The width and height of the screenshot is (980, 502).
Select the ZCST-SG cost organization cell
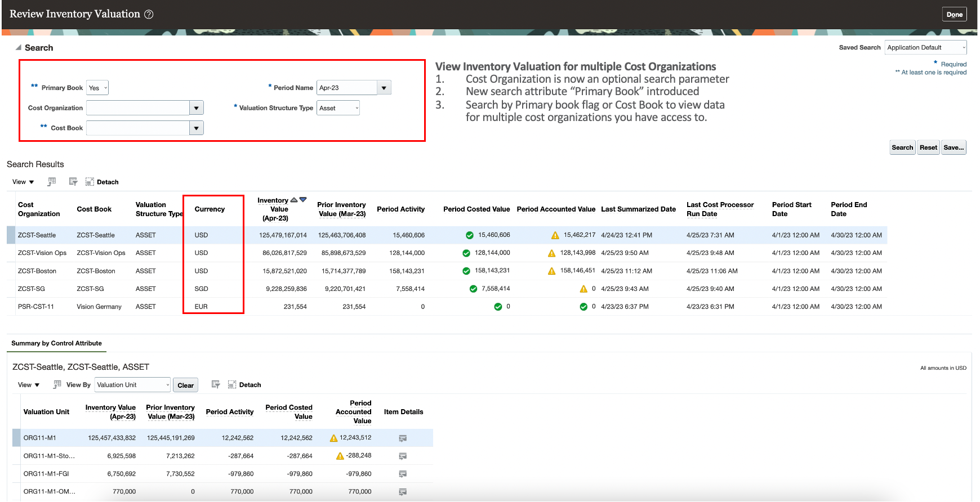click(x=32, y=289)
